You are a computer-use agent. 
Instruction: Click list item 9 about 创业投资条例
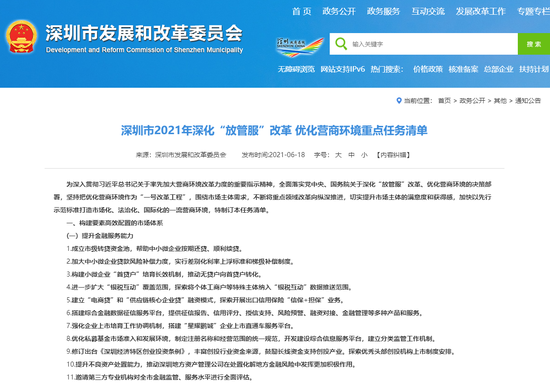point(261,351)
